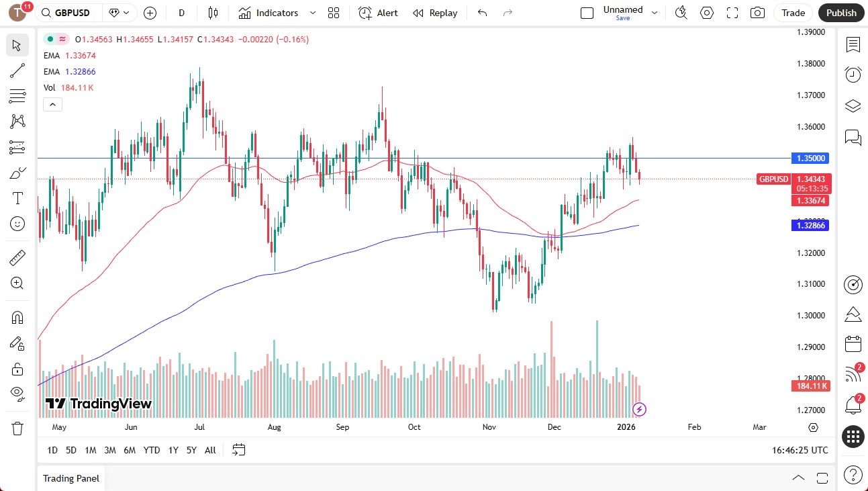
Task: Open the Fibonacci retracement tools
Action: pos(17,96)
